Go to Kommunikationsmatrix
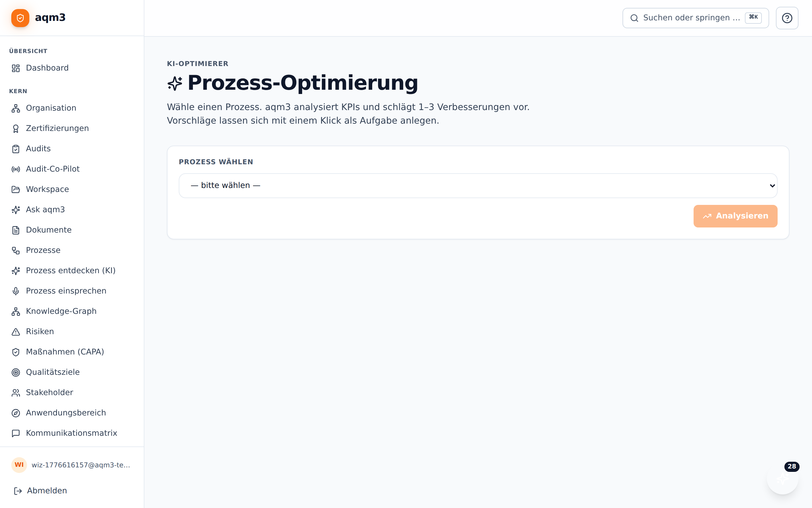This screenshot has width=812, height=508. click(x=72, y=433)
